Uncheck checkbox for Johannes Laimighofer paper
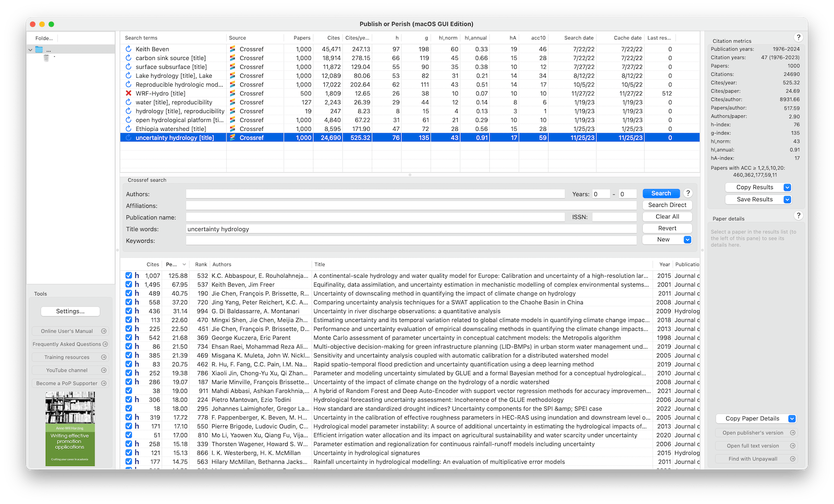 click(129, 408)
